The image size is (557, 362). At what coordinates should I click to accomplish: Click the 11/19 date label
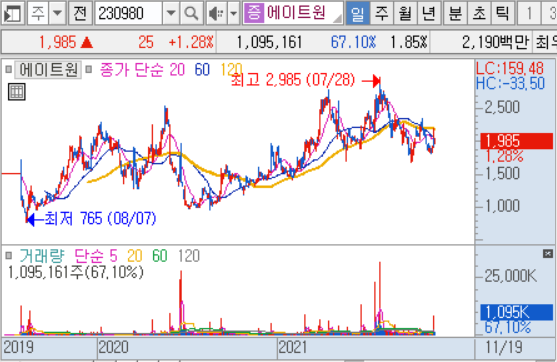click(504, 347)
